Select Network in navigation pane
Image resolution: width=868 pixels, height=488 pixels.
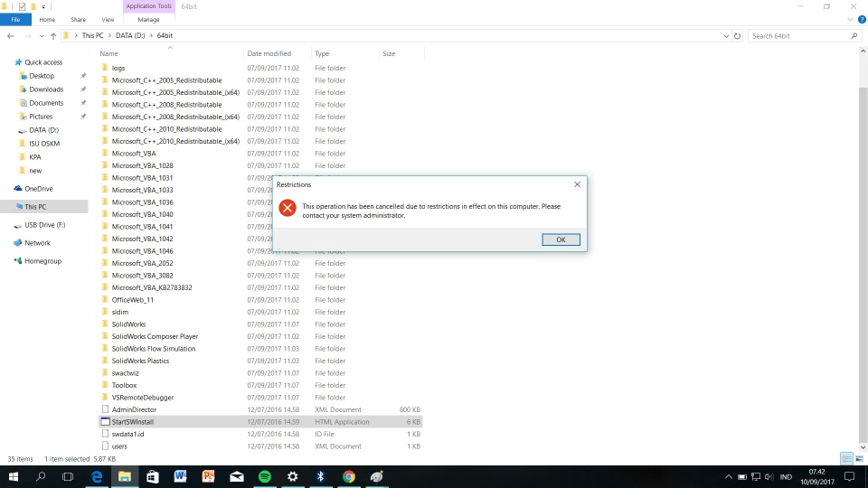coord(37,243)
